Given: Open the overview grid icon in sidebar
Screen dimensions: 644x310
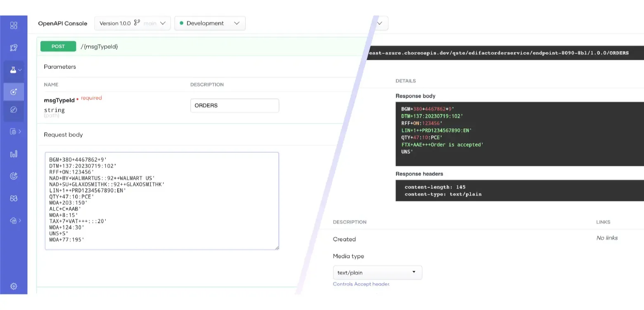Looking at the screenshot, I should click(14, 26).
